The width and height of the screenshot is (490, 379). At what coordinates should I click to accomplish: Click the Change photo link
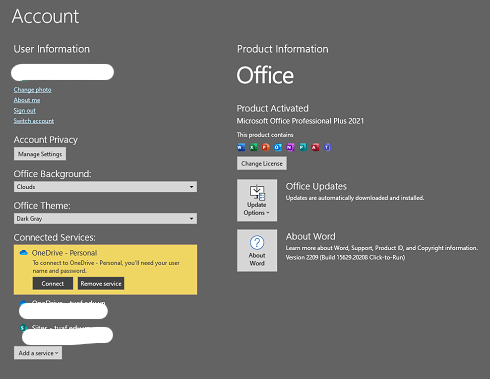click(x=32, y=90)
